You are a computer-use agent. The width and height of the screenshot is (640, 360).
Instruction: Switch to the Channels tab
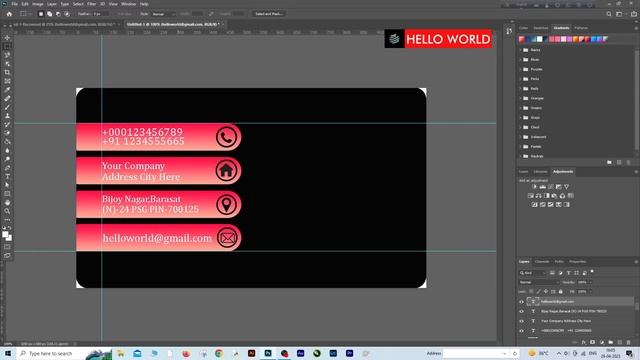[542, 262]
